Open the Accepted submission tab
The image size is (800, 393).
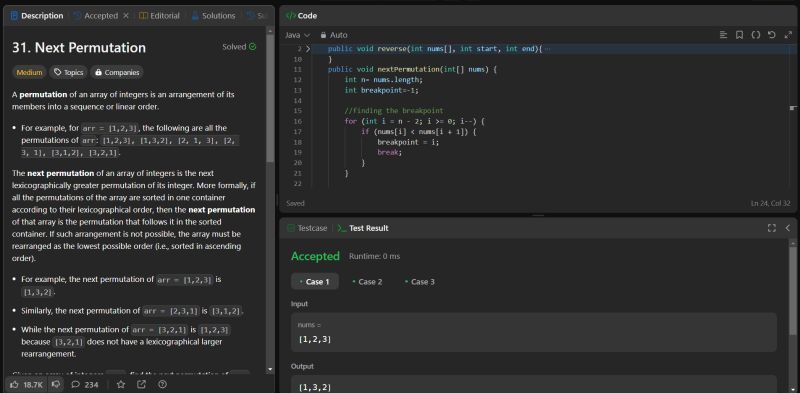coord(96,16)
